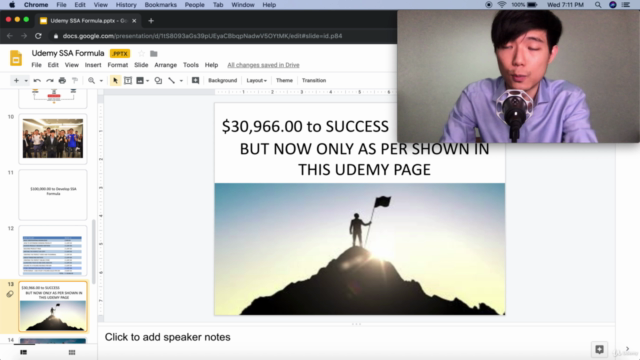Click to add speaker notes
This screenshot has width=640, height=360.
click(167, 337)
